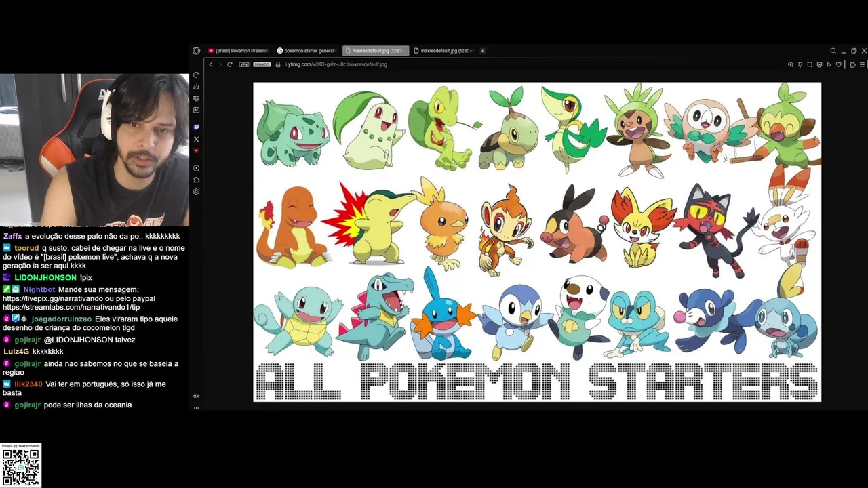The image size is (868, 488).
Task: Click 'LIDONJHONSON' username sending !pix
Action: click(x=45, y=278)
